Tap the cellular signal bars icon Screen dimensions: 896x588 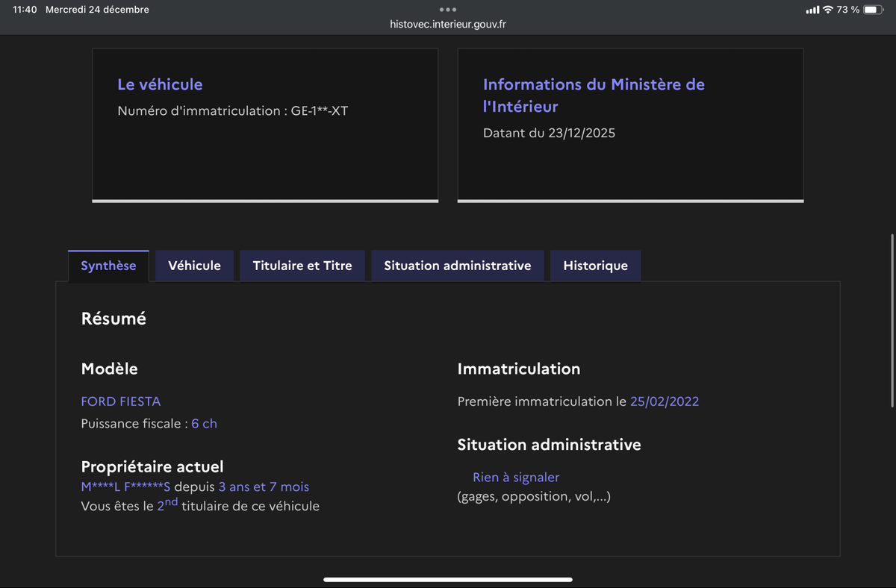tap(812, 10)
